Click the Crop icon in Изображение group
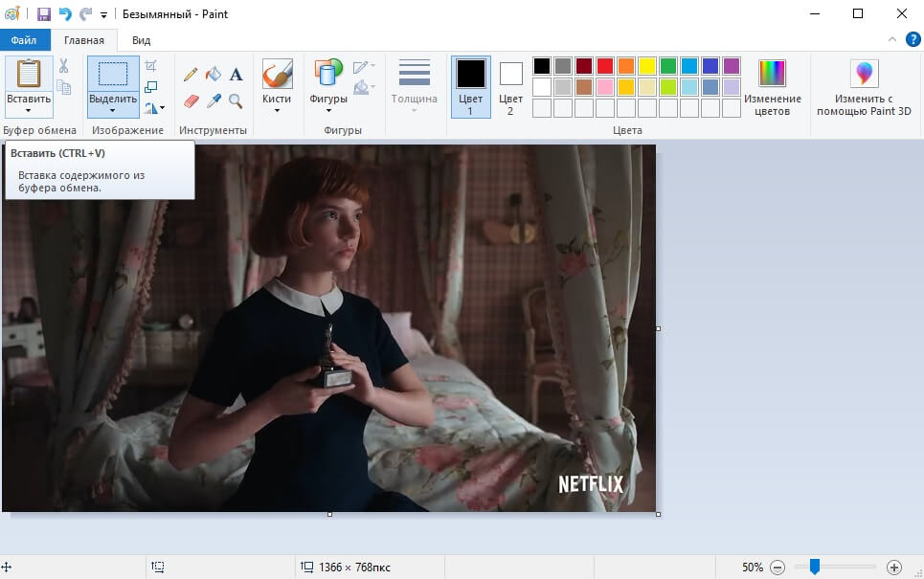The height and width of the screenshot is (579, 924). tap(149, 67)
